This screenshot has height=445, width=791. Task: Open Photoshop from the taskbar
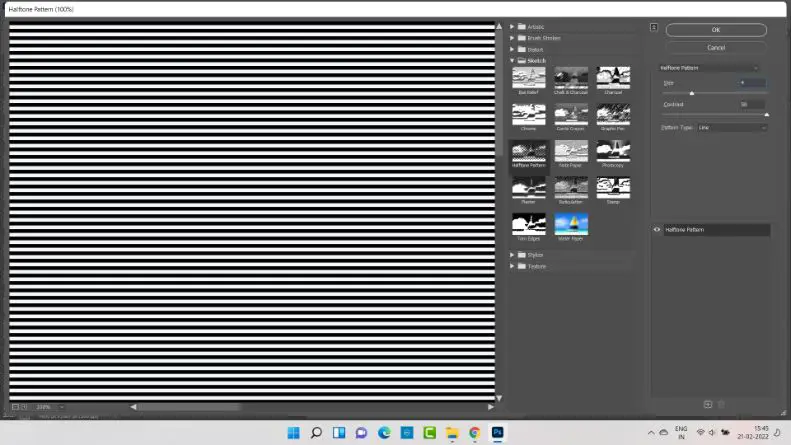click(x=497, y=433)
